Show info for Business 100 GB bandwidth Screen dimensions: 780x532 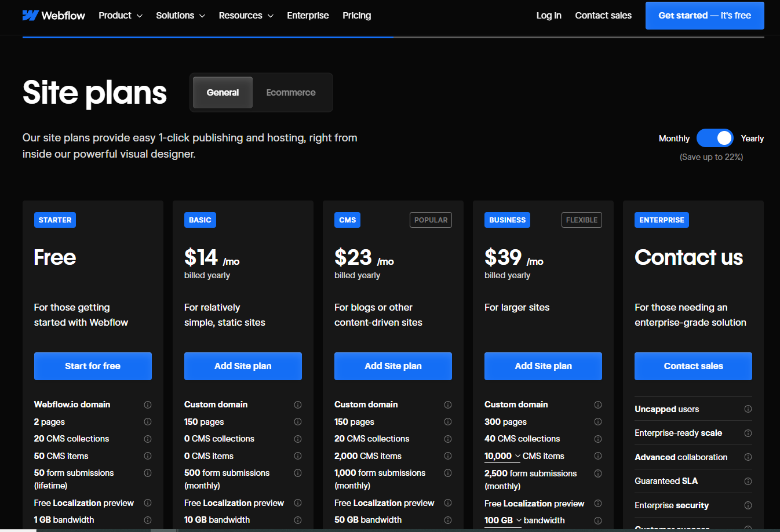tap(598, 520)
